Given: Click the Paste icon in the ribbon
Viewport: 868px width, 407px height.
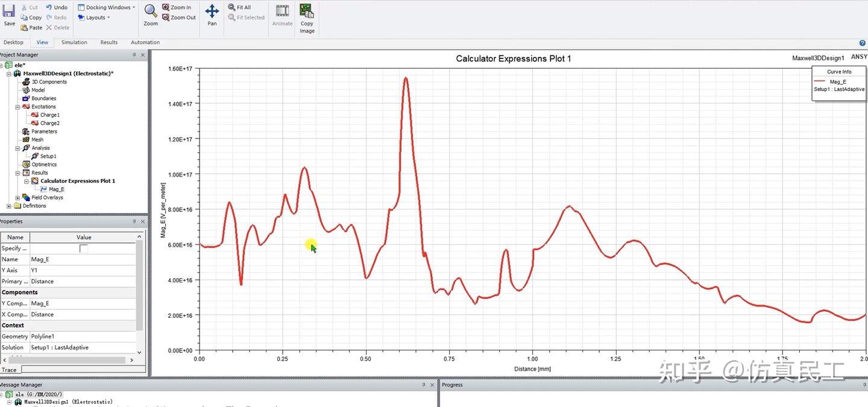Looking at the screenshot, I should coord(24,28).
